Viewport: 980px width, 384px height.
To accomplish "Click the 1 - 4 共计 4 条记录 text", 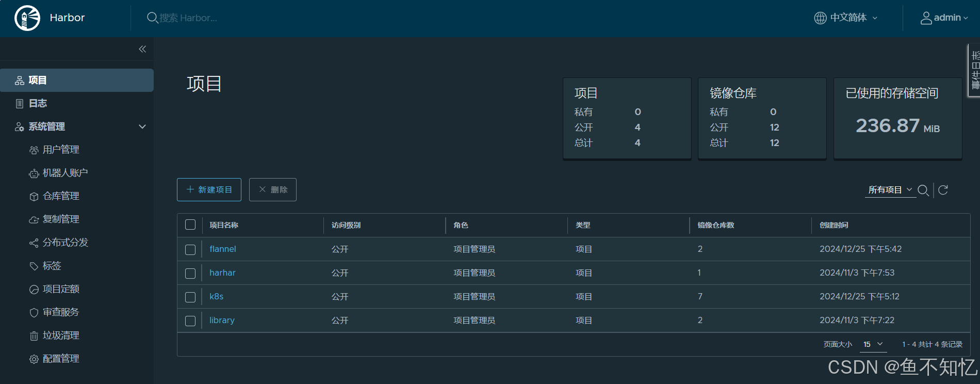I will [932, 344].
